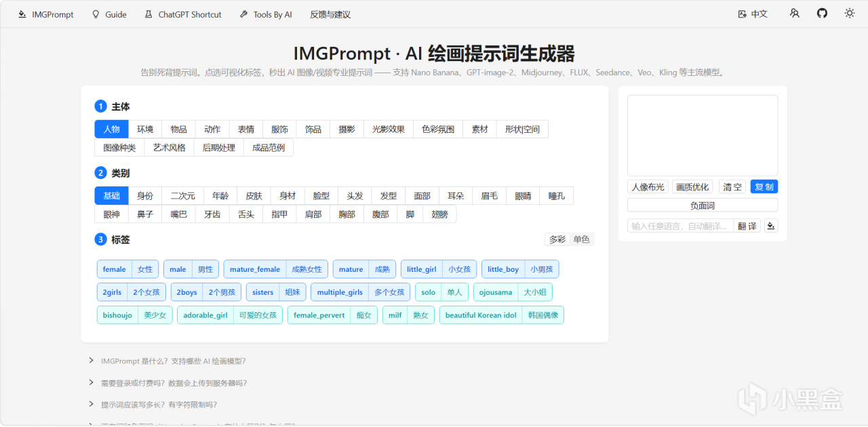Click the ChatGPT Shortcut flask icon
This screenshot has width=868, height=427.
point(149,14)
